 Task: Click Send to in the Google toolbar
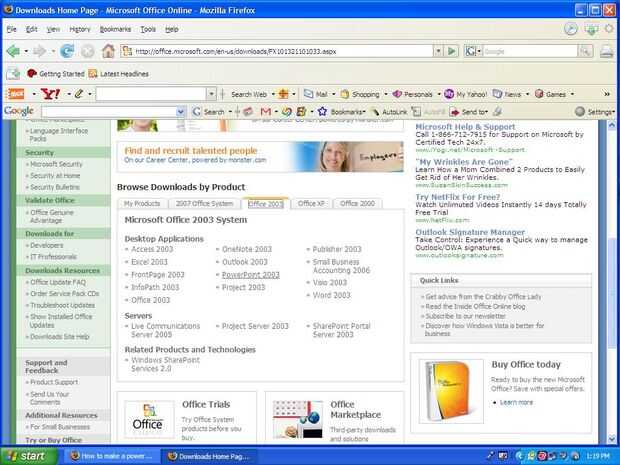coord(469,112)
